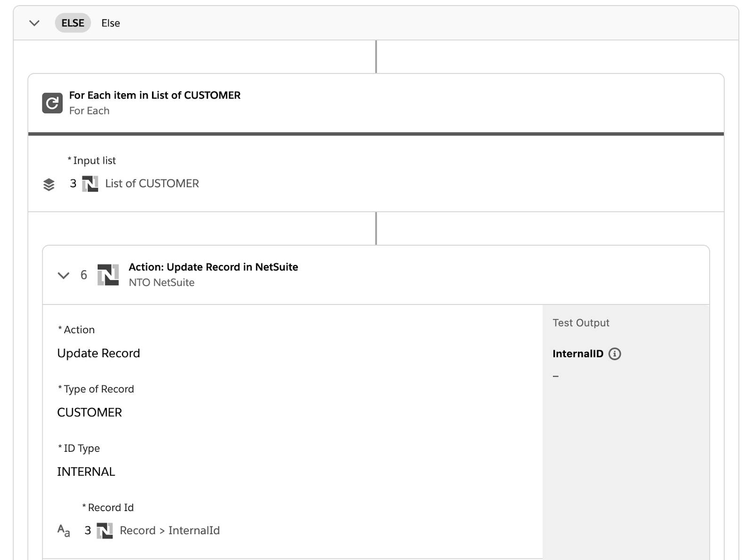
Task: Click the For Each loop icon
Action: click(52, 103)
